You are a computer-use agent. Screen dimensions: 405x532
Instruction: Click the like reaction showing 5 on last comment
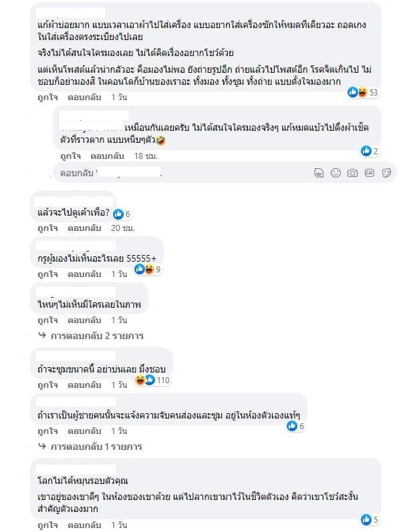[x=366, y=519]
